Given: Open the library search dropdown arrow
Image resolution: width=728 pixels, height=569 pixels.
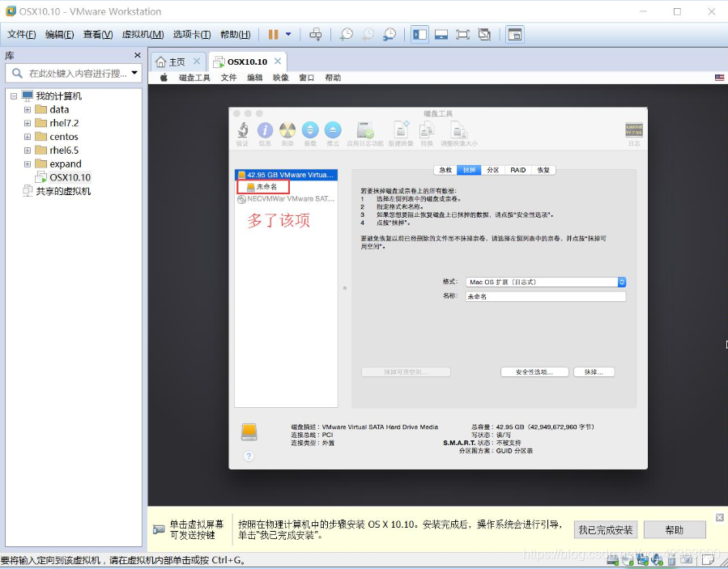Looking at the screenshot, I should [x=134, y=73].
